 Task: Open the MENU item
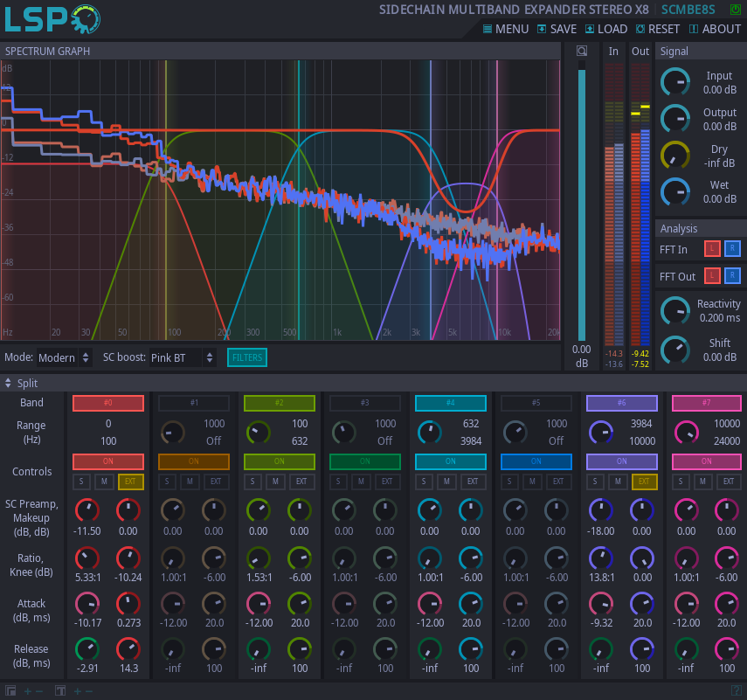click(x=506, y=29)
